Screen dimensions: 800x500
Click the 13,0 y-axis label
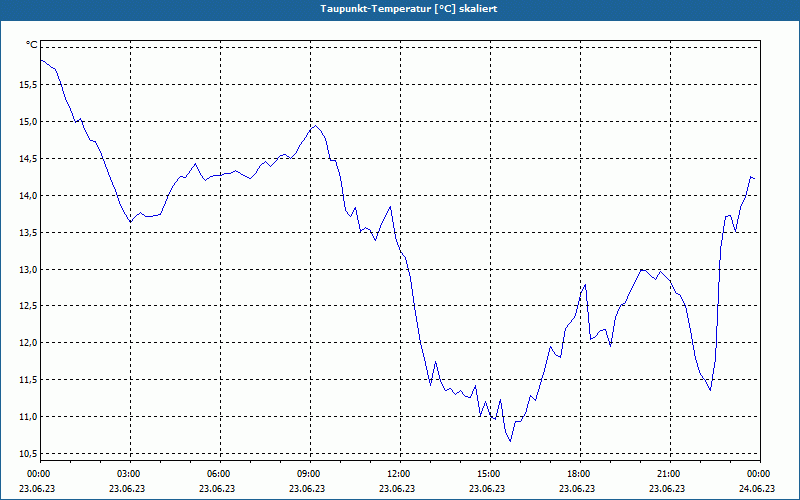pyautogui.click(x=28, y=269)
